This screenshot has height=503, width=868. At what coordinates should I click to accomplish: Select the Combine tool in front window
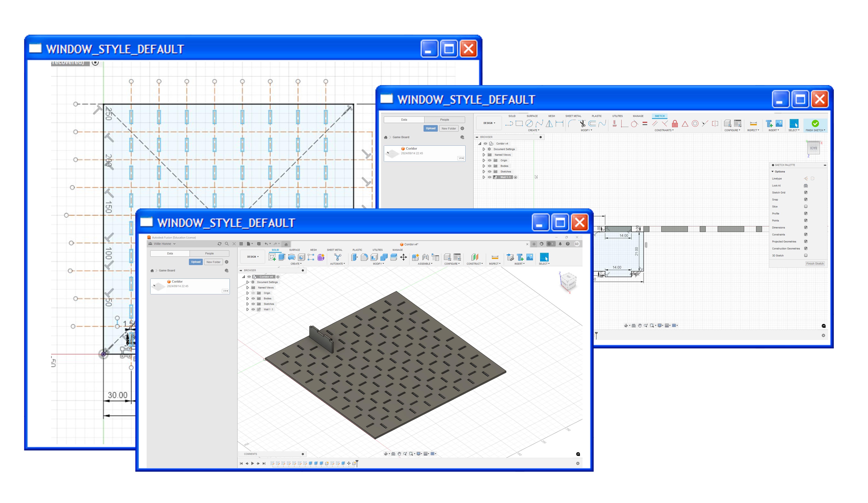tap(384, 257)
